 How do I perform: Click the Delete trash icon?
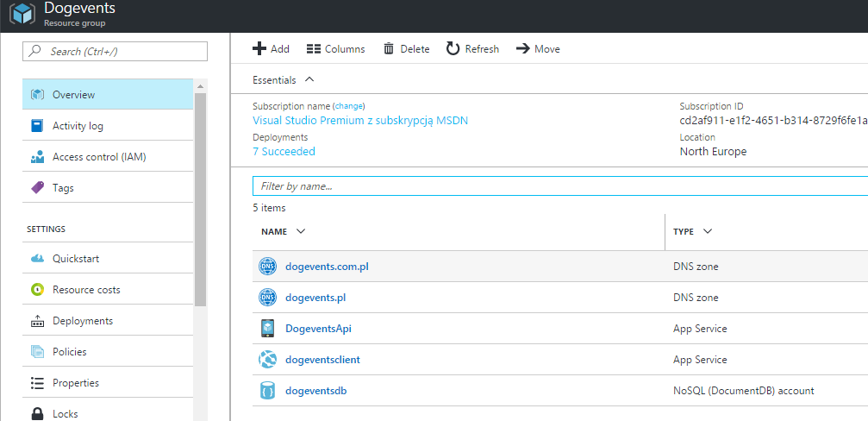(390, 49)
